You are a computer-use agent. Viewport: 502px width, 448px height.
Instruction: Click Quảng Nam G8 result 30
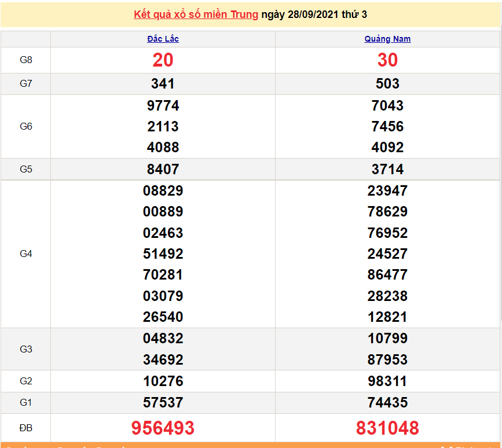387,60
